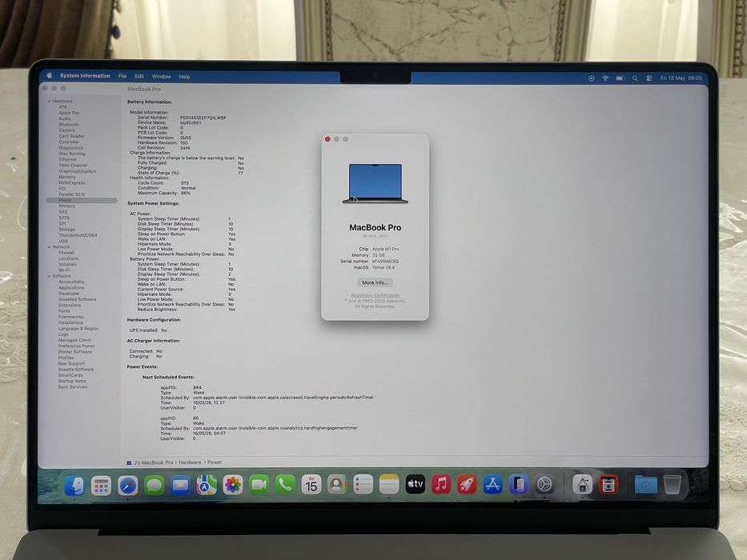Click the date and time clock
Image resolution: width=747 pixels, height=560 pixels.
tap(681, 78)
